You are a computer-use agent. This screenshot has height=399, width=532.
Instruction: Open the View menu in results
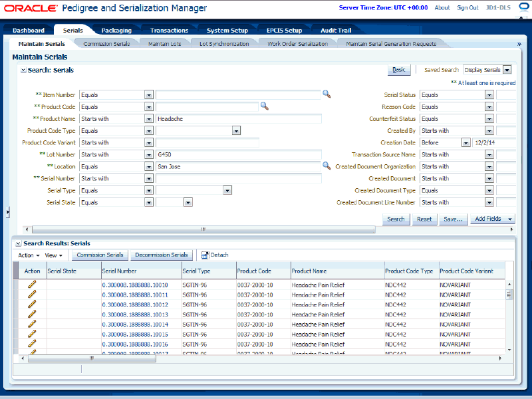[x=54, y=255]
